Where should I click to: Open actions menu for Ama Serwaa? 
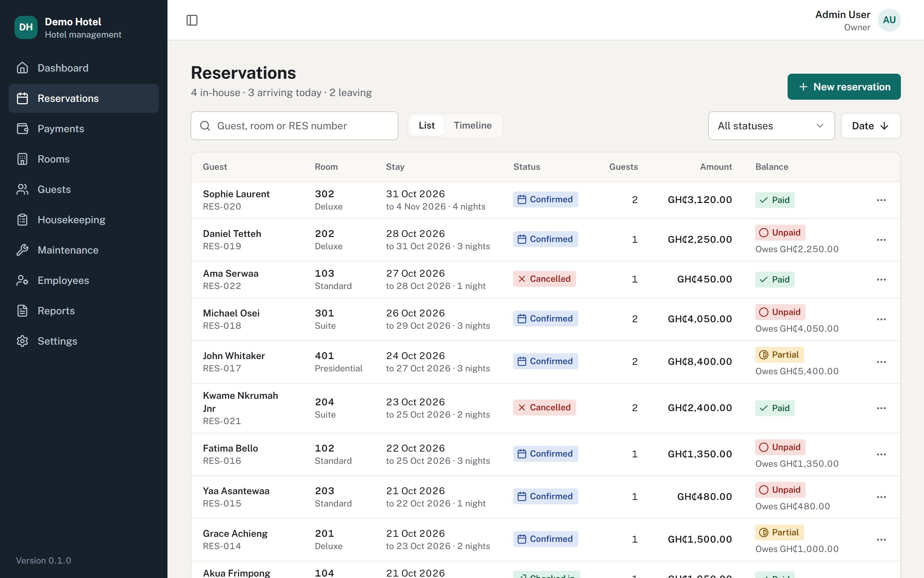(x=881, y=280)
